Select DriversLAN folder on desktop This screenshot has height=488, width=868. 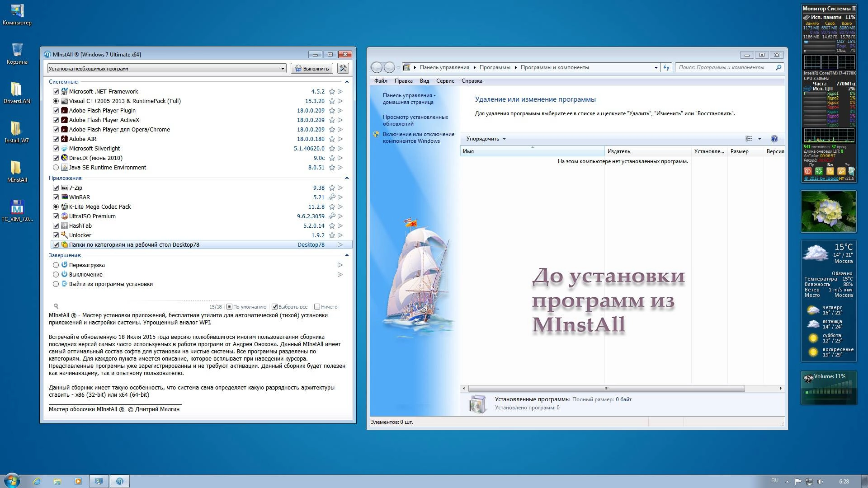(17, 93)
